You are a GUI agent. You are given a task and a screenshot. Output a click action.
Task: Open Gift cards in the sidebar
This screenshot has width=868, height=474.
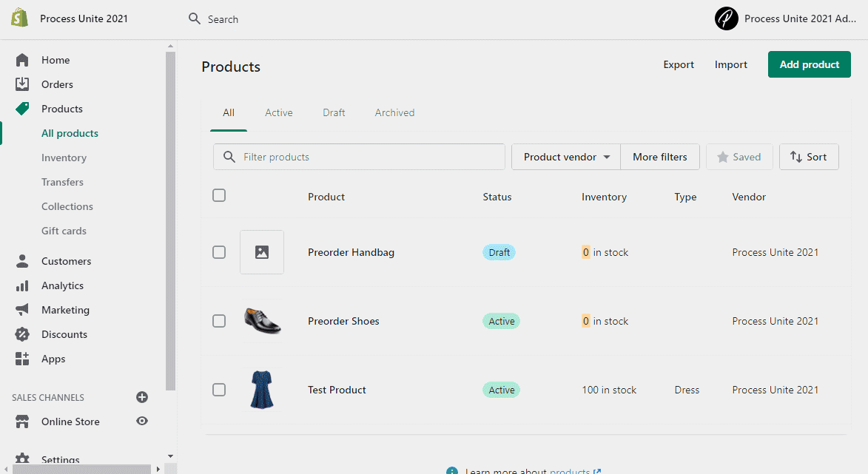click(64, 231)
